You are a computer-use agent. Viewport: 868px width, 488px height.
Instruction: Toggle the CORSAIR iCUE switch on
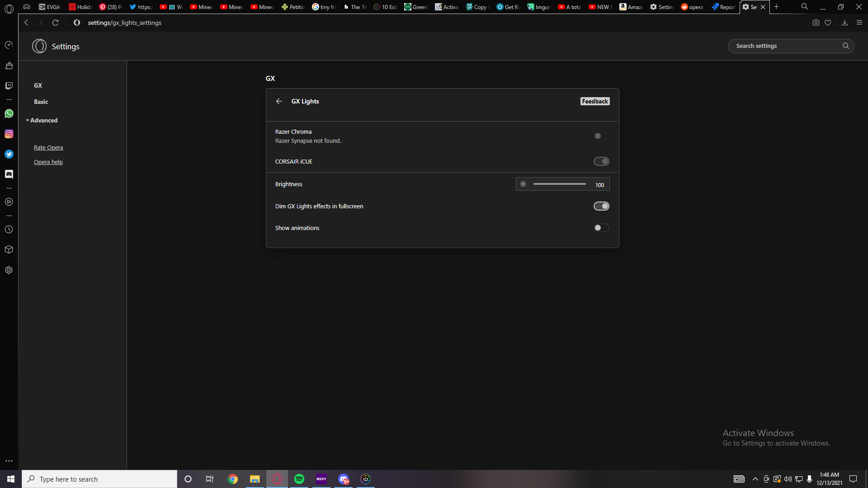[x=602, y=161]
